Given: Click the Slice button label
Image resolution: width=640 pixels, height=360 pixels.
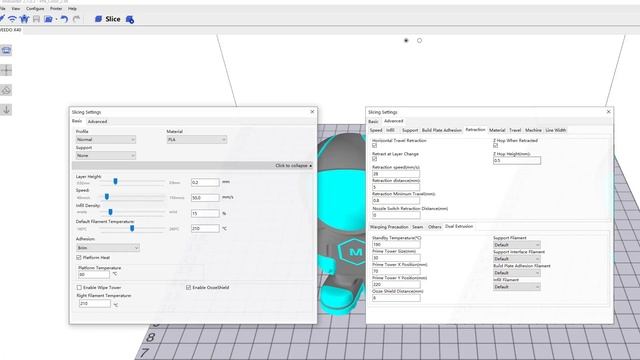Looking at the screenshot, I should [113, 19].
